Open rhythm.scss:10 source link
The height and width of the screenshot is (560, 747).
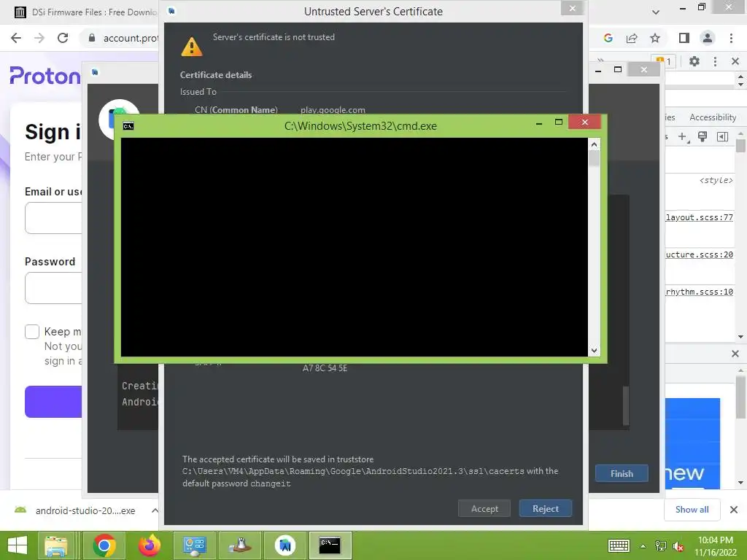click(x=700, y=292)
